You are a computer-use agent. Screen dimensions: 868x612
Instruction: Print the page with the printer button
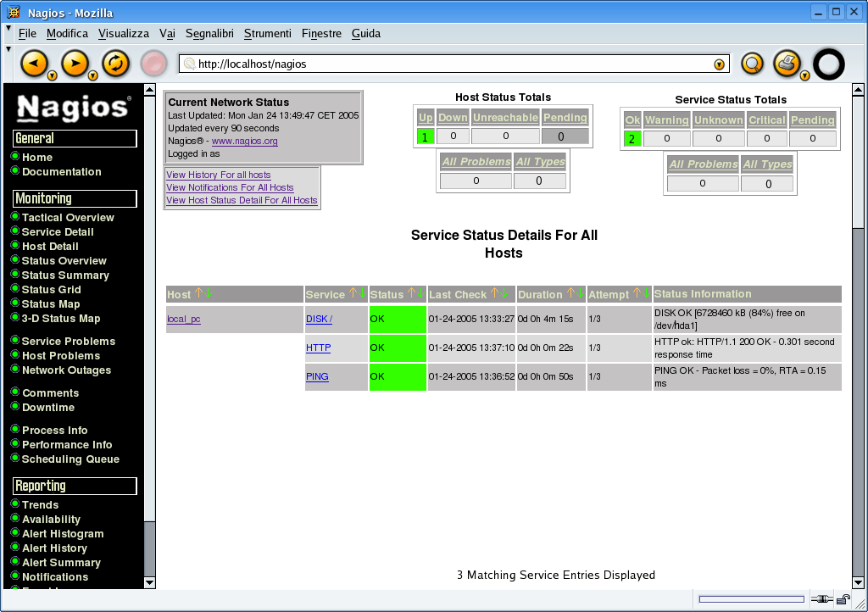pos(787,63)
